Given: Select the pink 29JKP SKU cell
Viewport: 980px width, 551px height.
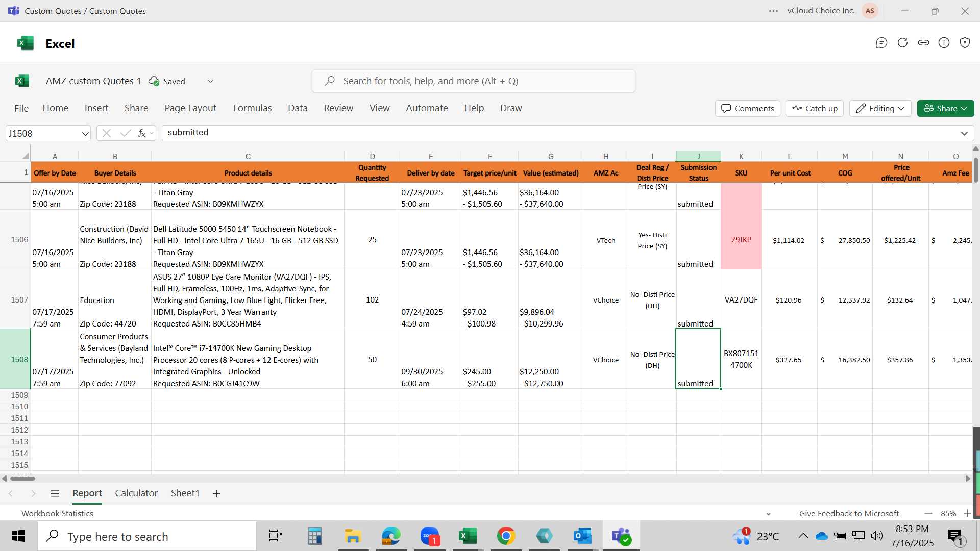Looking at the screenshot, I should click(x=741, y=239).
